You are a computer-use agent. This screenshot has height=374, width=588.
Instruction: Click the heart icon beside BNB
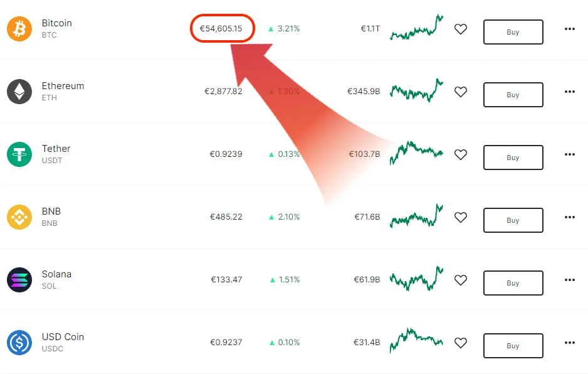[461, 217]
